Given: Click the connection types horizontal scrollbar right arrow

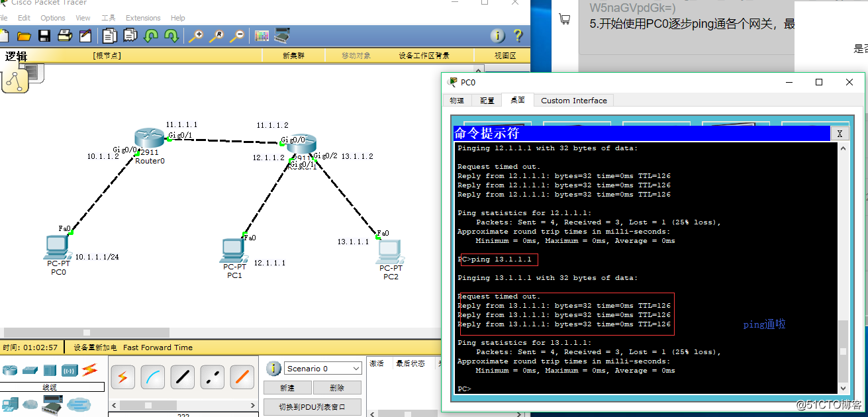Looking at the screenshot, I should click(252, 404).
